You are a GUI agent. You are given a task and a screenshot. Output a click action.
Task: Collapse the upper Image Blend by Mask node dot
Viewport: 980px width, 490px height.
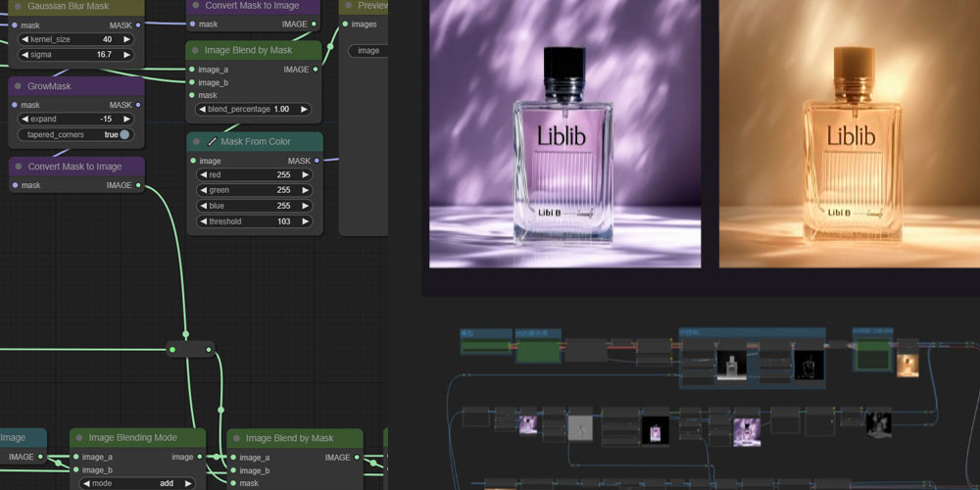coord(195,50)
